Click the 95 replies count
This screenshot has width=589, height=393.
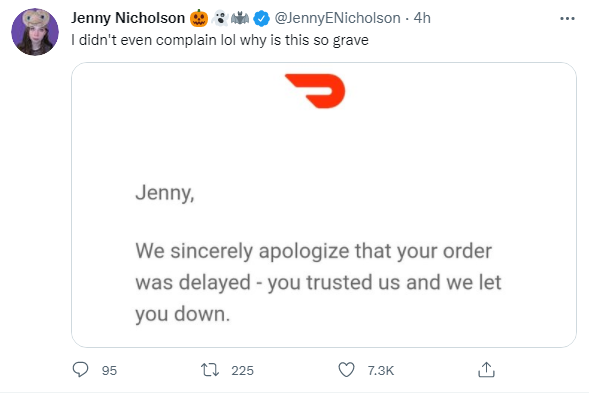tap(109, 370)
